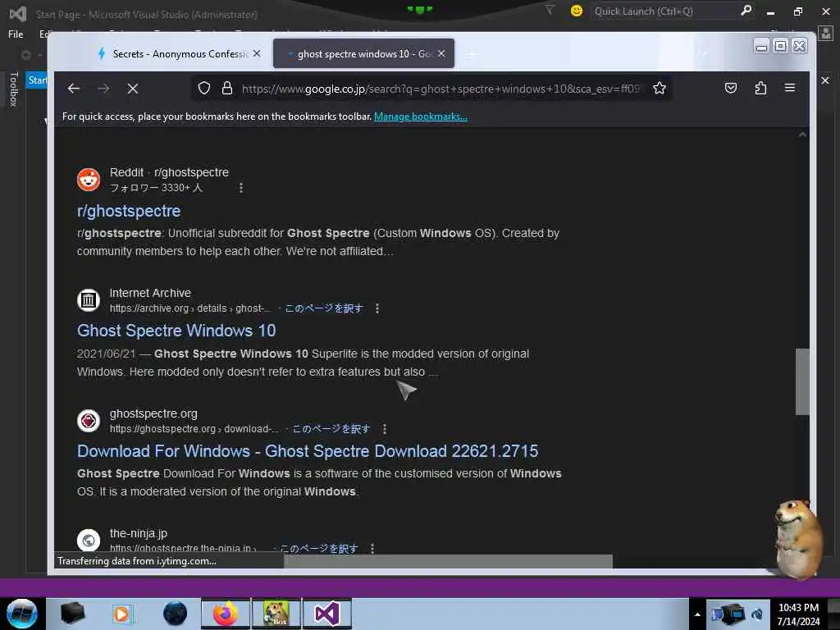The width and height of the screenshot is (840, 630).
Task: Open more options for the Reddit result
Action: click(241, 188)
